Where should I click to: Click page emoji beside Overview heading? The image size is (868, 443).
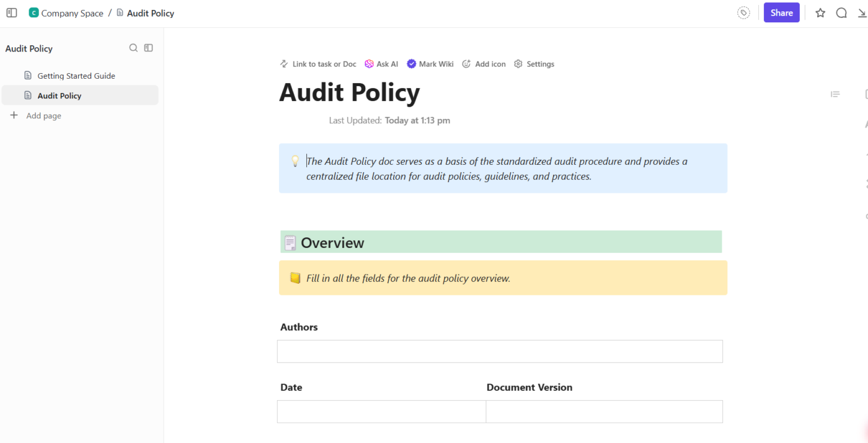click(x=290, y=243)
